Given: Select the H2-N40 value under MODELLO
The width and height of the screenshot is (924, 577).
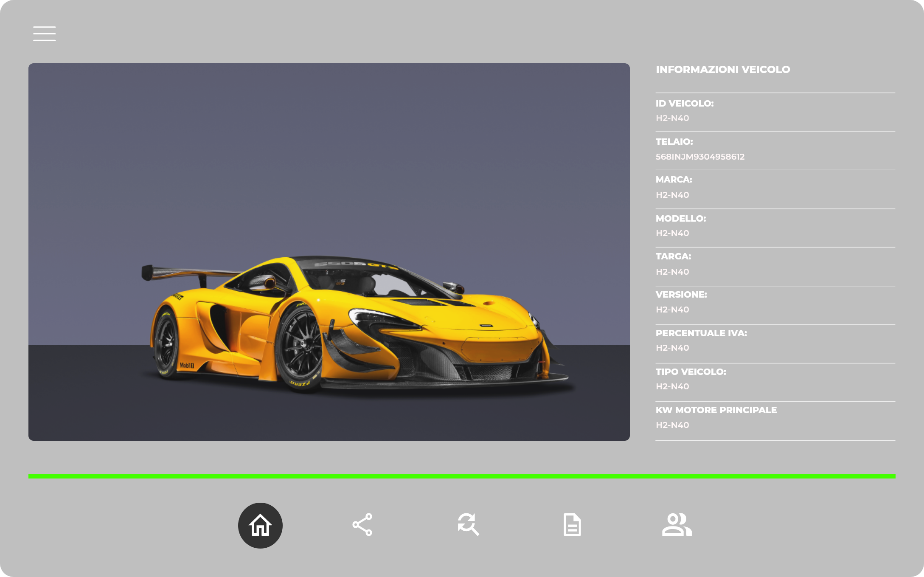Looking at the screenshot, I should pos(672,233).
